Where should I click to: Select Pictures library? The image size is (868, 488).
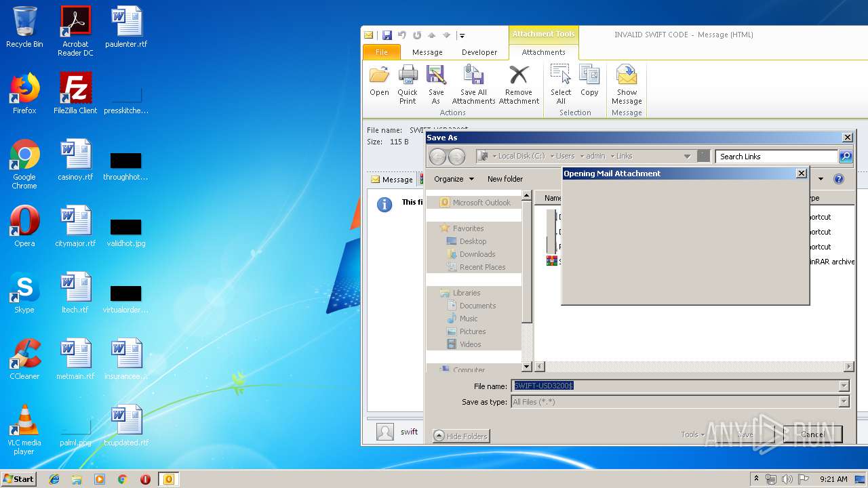pyautogui.click(x=467, y=331)
